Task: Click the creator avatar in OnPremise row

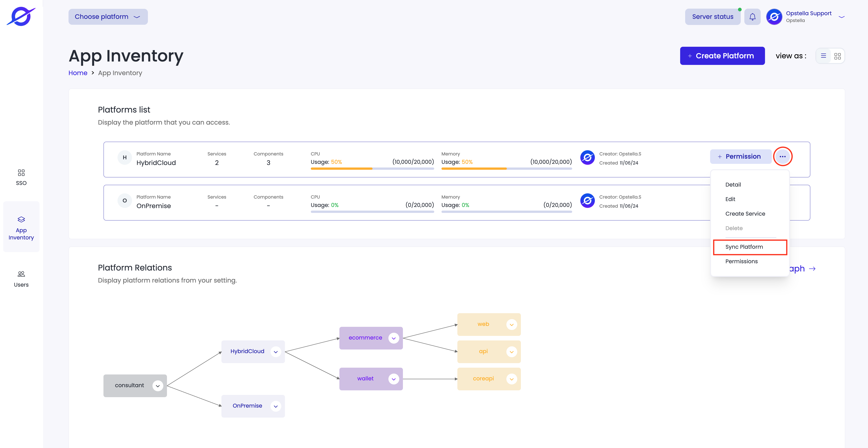Action: pos(587,201)
